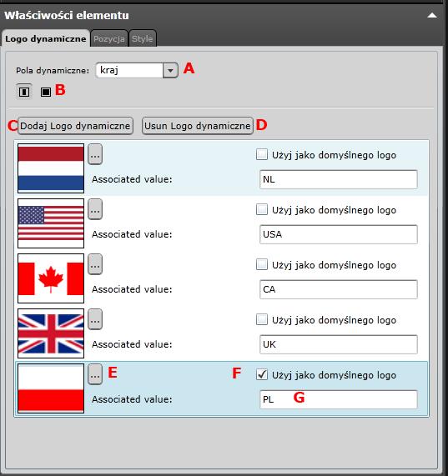The height and width of the screenshot is (476, 448).
Task: Select the USA flag thumbnail
Action: pyautogui.click(x=51, y=223)
